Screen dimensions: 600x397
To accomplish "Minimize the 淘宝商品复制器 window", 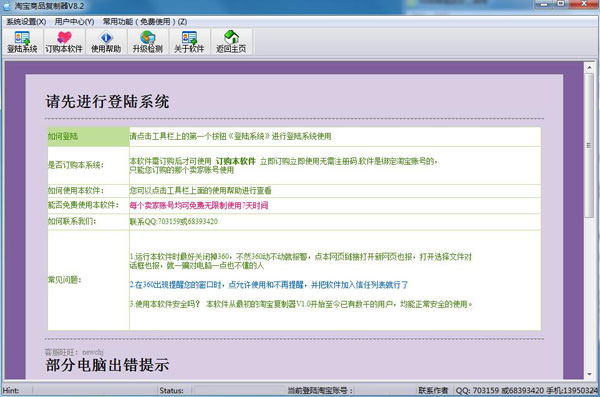I will [x=544, y=4].
